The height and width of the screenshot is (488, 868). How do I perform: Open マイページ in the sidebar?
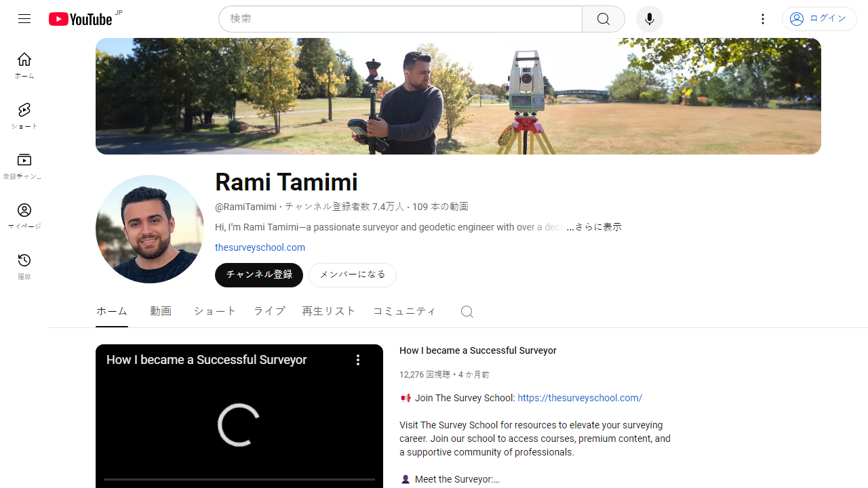(x=24, y=216)
